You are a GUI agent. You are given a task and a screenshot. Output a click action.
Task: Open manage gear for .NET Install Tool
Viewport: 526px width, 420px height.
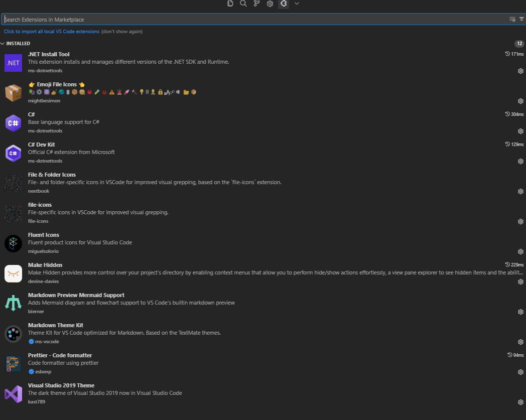(x=520, y=71)
